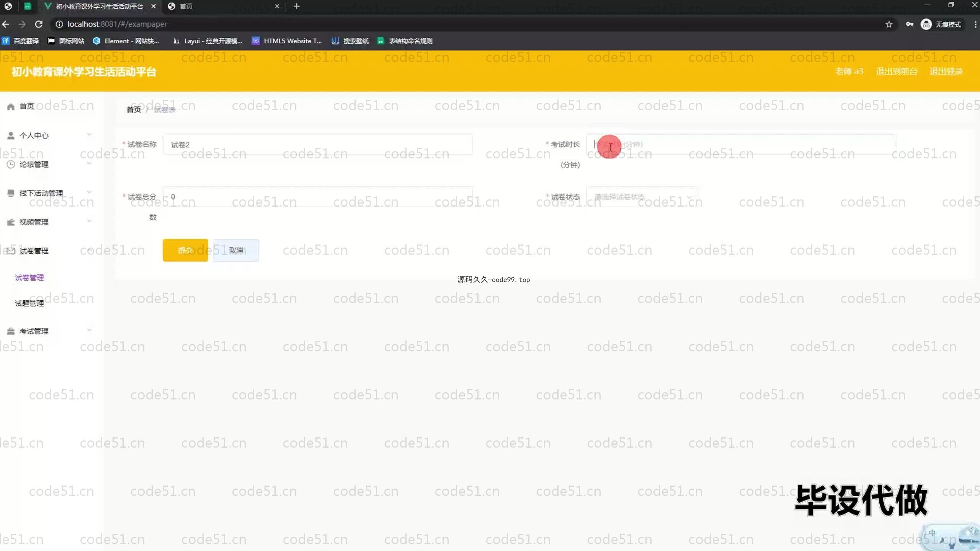980x551 pixels.
Task: Click the 老师 a3 user label
Action: 849,71
